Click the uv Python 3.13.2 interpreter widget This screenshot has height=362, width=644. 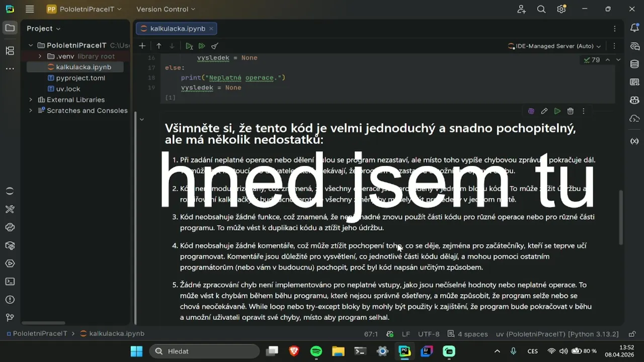(557, 334)
